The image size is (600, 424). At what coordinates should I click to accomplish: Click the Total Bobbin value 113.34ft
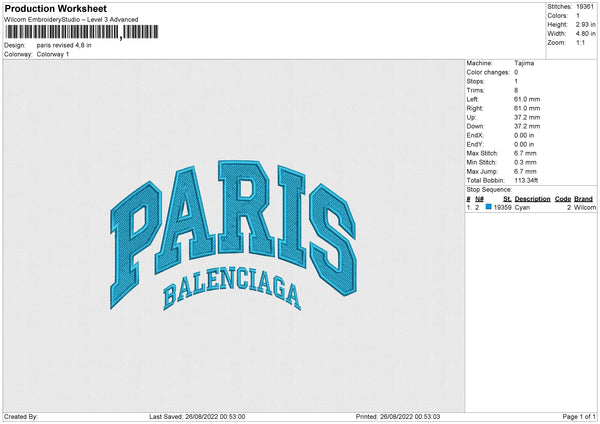click(x=526, y=180)
